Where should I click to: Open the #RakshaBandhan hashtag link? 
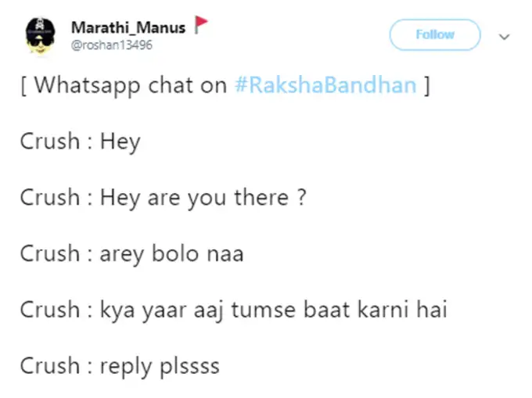325,85
